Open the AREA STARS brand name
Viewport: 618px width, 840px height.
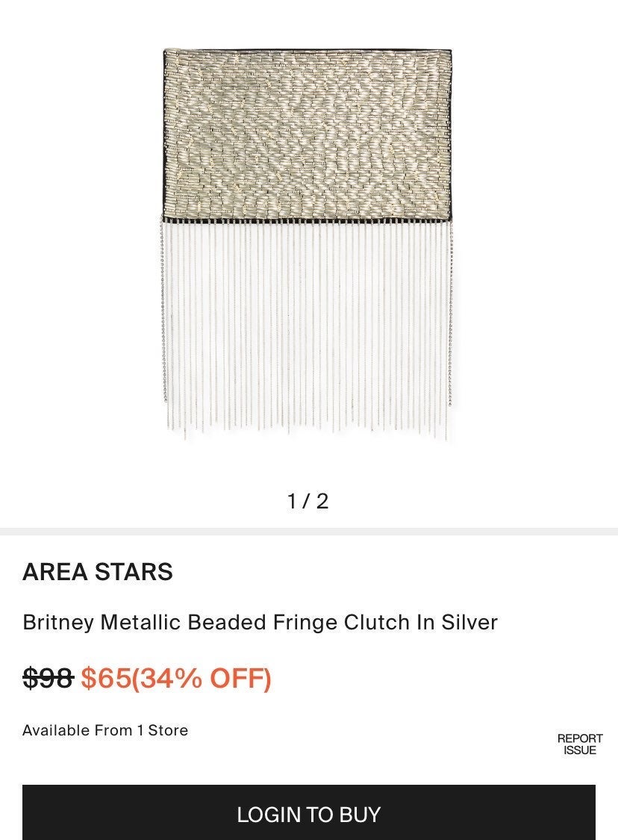(98, 572)
